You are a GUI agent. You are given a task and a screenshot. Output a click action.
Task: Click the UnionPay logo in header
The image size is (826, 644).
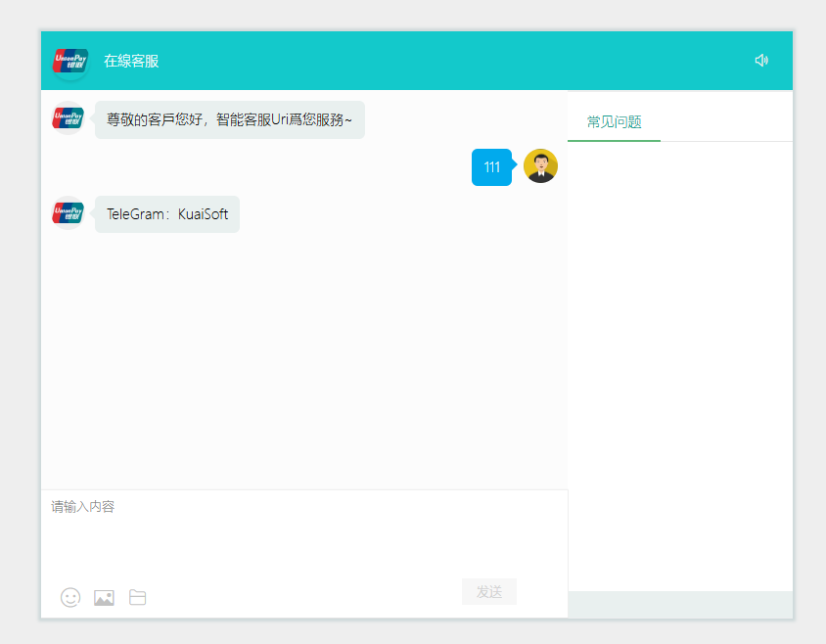tap(70, 61)
